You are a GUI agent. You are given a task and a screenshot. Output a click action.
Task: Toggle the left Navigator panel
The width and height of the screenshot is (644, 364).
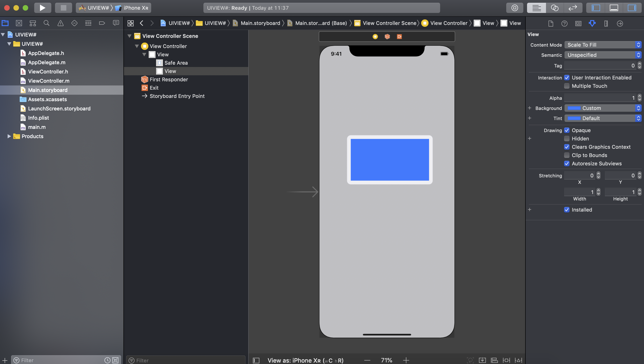point(596,8)
